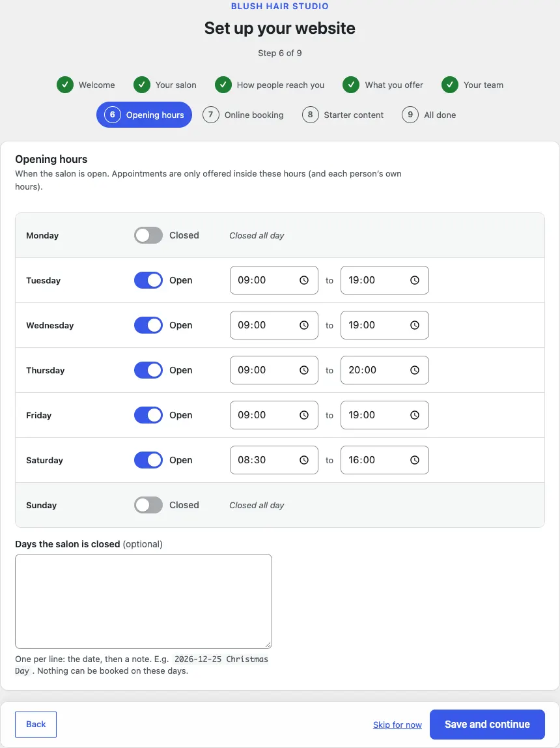Edit Saturday's 16:00 closing time field

coord(385,460)
